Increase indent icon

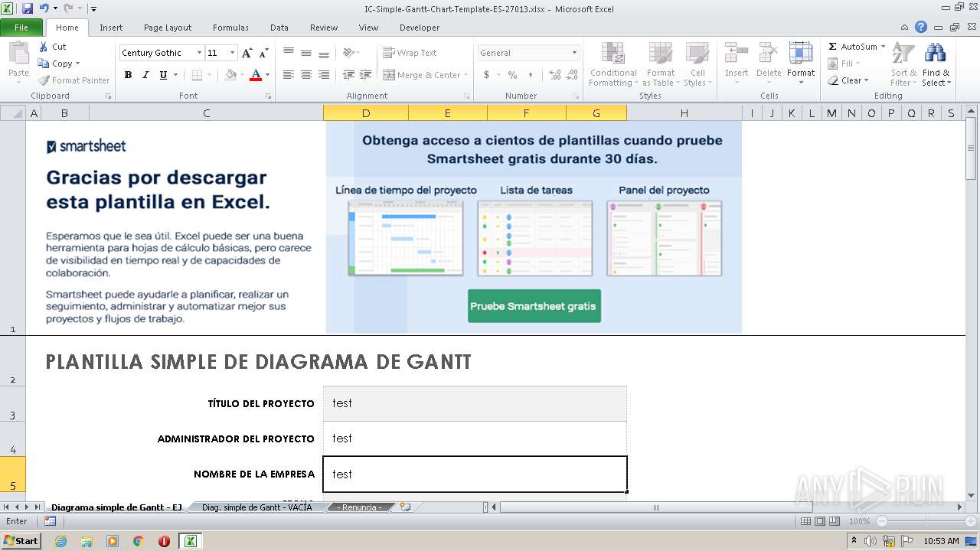366,75
